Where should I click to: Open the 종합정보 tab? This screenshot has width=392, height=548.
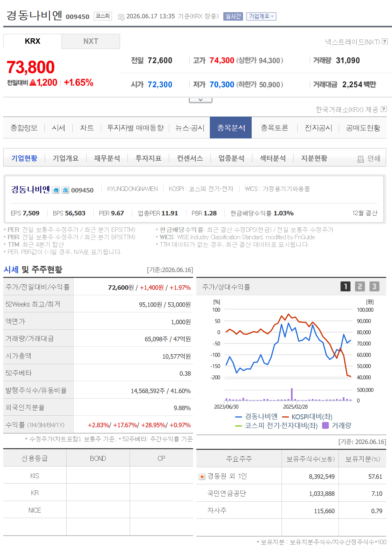[24, 128]
